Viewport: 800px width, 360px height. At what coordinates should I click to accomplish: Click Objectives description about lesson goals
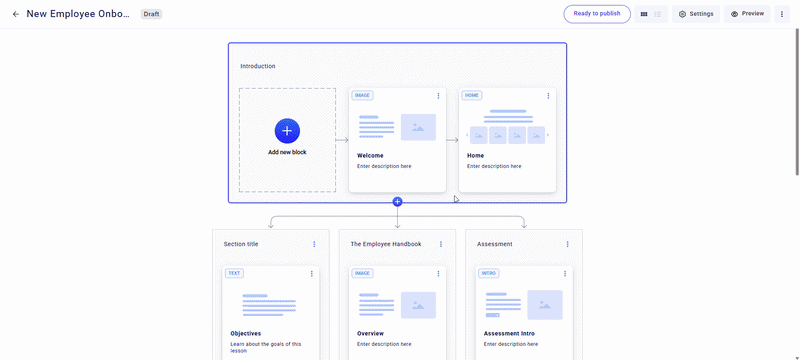(x=266, y=347)
